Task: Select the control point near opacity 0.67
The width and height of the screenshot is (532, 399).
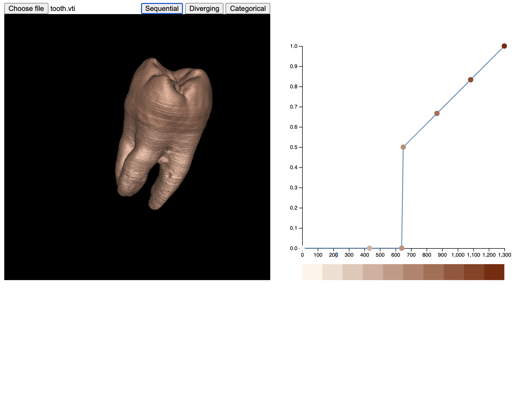Action: coord(437,113)
